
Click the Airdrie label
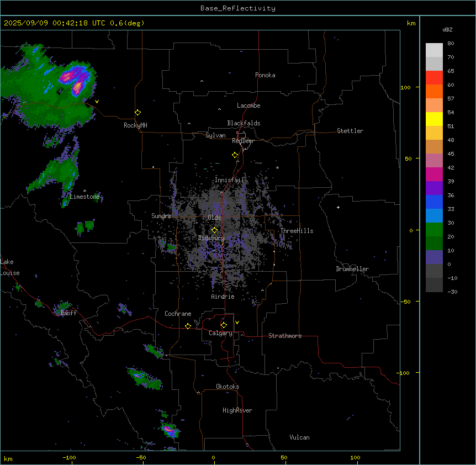click(223, 297)
